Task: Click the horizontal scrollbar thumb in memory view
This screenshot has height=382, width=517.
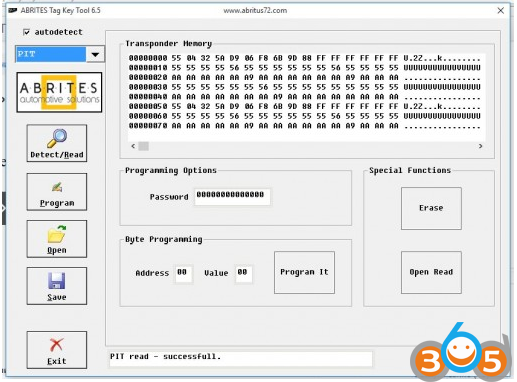Action: [x=144, y=146]
